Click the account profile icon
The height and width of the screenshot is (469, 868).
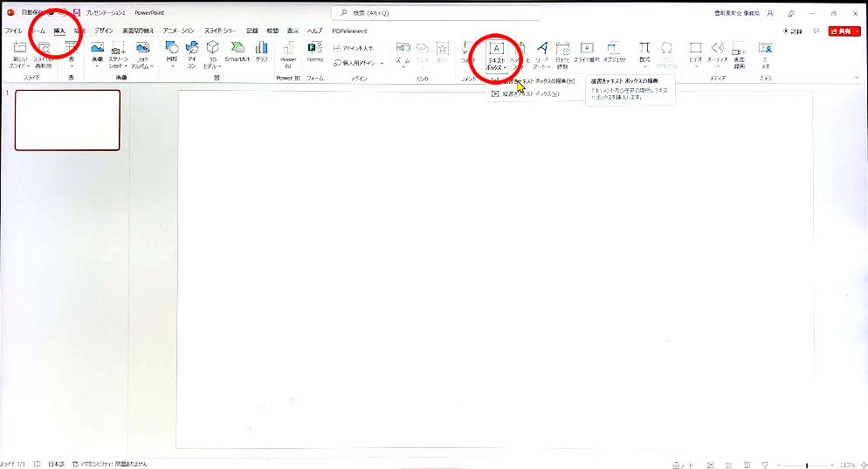[769, 13]
